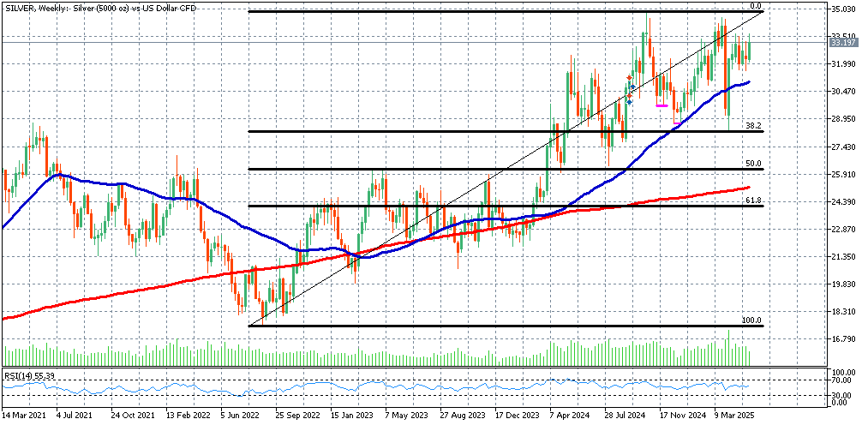Select the Fibonacci 100.0 level label

(751, 320)
